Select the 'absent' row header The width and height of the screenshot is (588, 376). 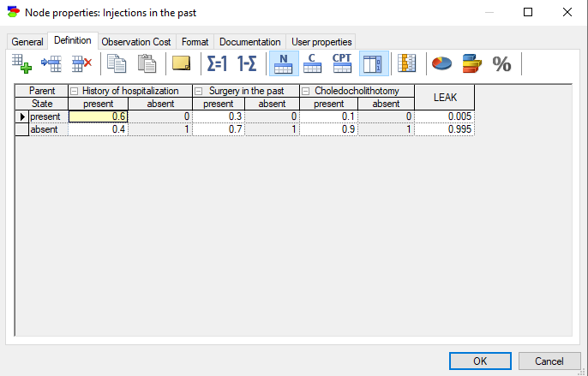point(48,129)
